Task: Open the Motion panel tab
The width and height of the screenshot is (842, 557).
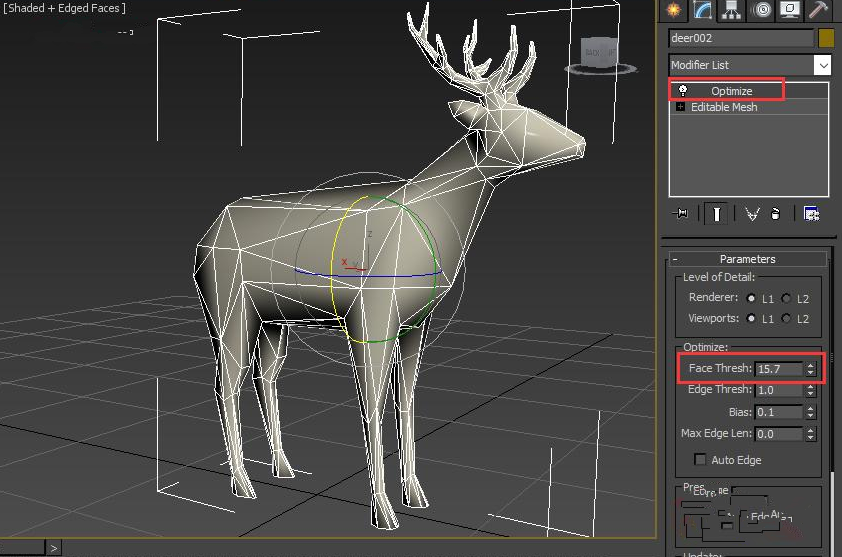Action: tap(761, 10)
